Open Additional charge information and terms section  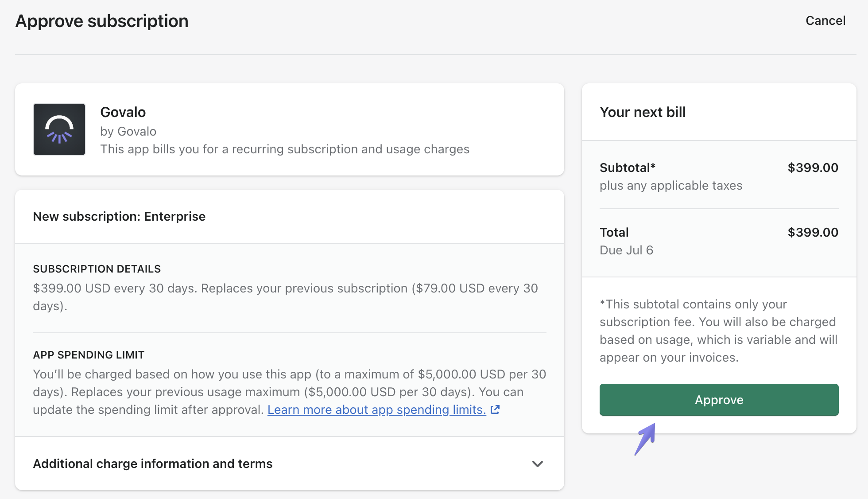[x=153, y=464]
